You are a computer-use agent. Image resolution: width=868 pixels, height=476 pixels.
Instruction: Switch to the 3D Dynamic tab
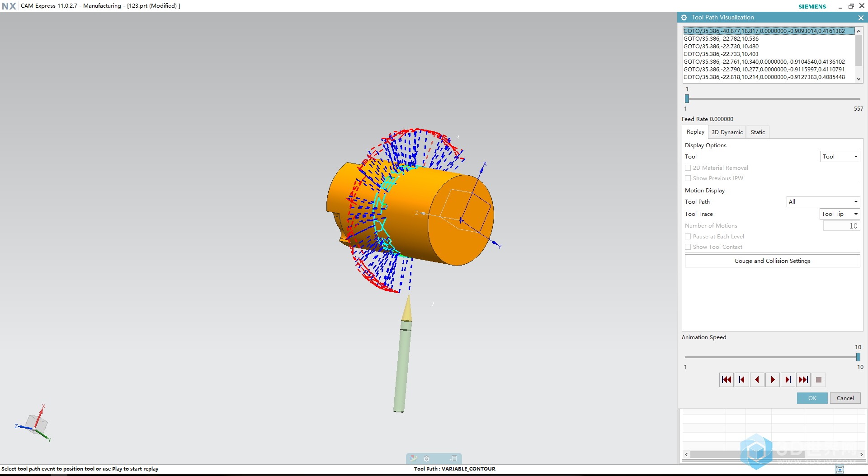727,132
